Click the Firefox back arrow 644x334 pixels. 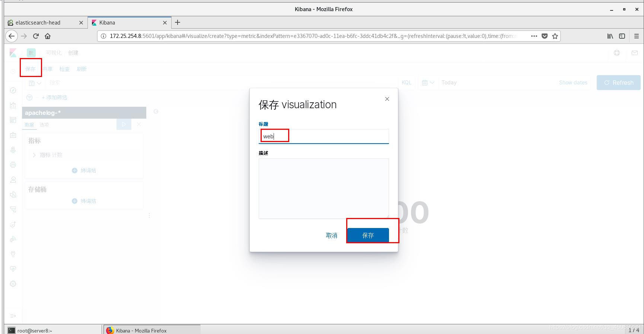point(12,36)
